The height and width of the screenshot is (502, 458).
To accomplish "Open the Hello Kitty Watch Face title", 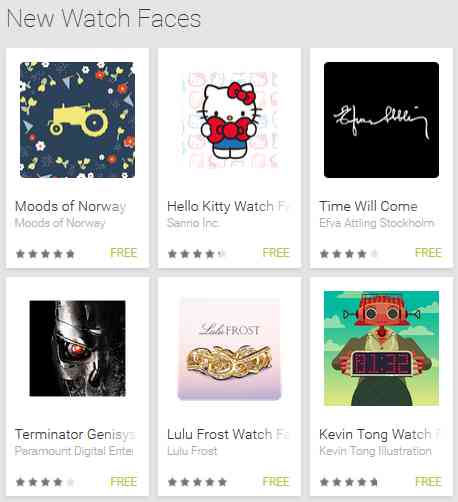I will point(229,206).
